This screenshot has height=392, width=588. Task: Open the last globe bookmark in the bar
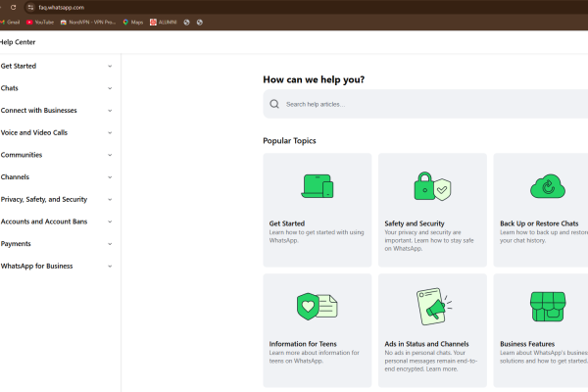(200, 23)
